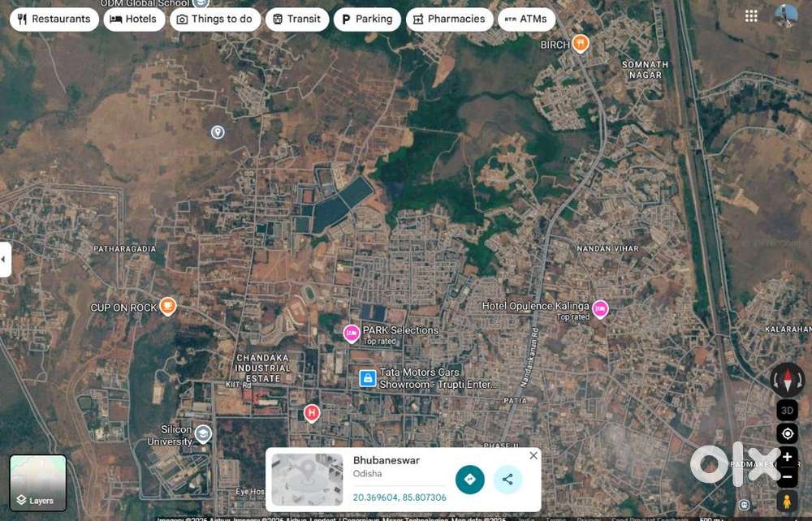Select Hotel Opulence Kalinga pin
The image size is (812, 521).
pos(600,309)
